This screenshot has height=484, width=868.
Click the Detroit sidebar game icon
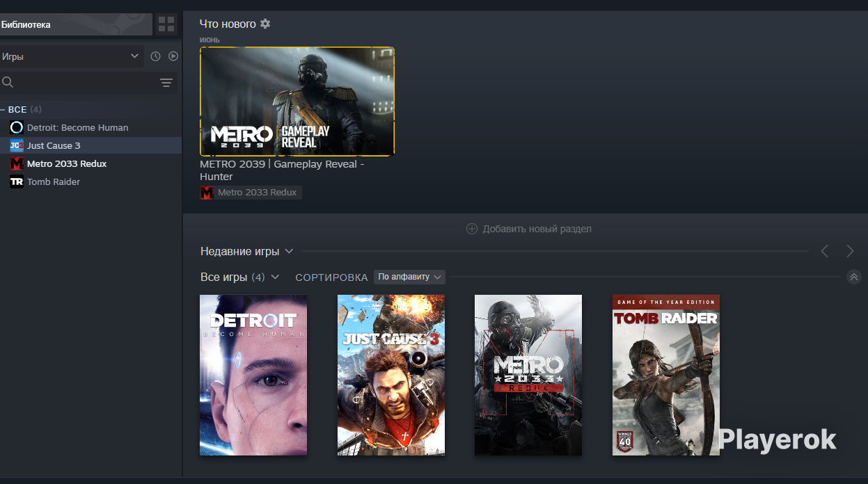coord(17,127)
